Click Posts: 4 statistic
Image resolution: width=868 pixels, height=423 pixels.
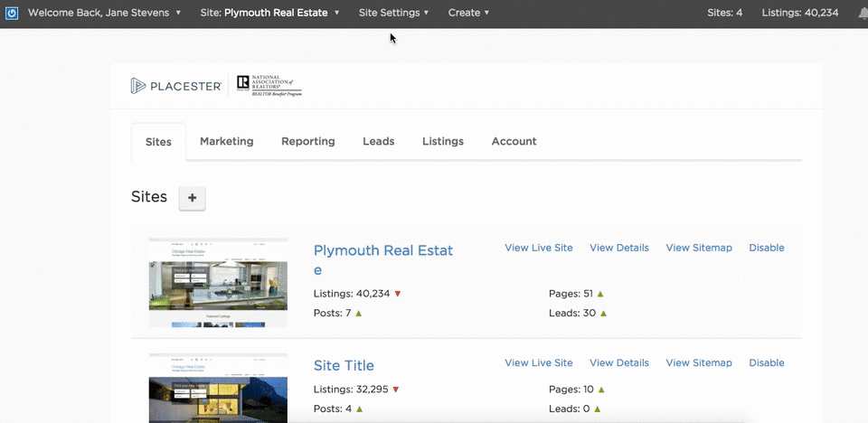[333, 409]
